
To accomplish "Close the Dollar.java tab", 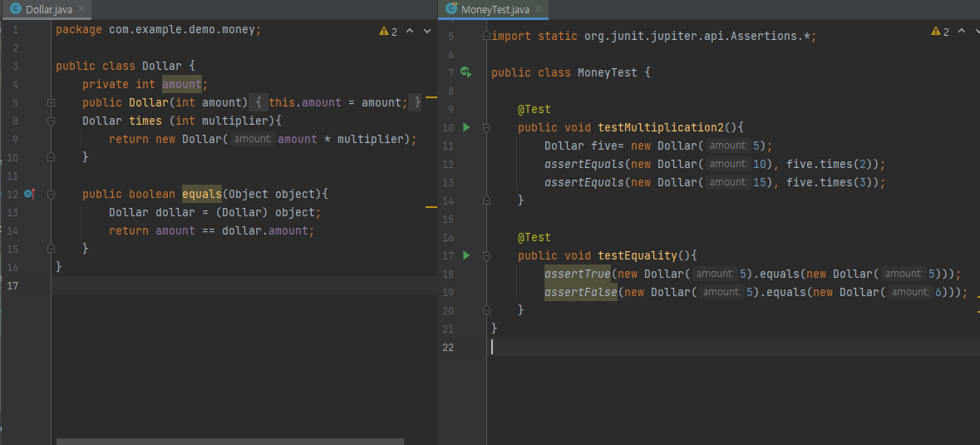I will coord(82,9).
